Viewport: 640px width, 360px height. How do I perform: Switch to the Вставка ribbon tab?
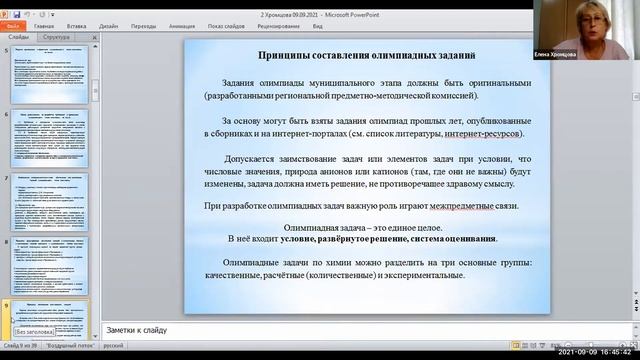pos(76,26)
